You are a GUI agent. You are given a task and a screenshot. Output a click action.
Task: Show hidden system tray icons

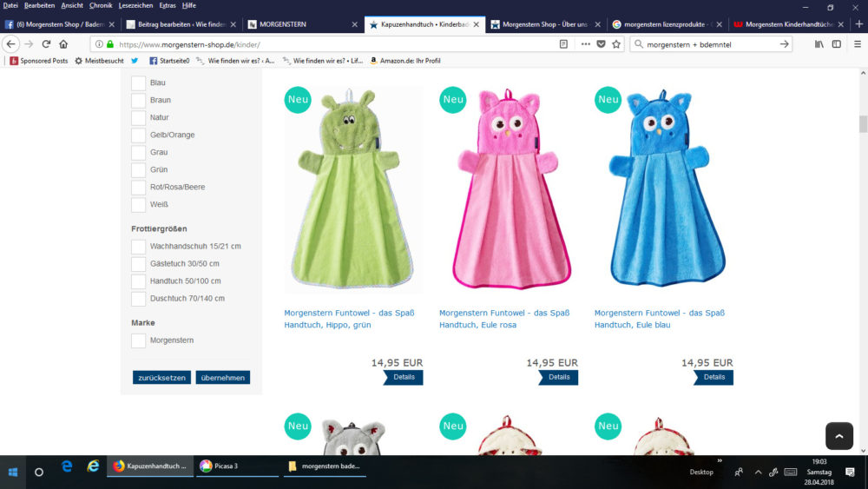point(758,472)
